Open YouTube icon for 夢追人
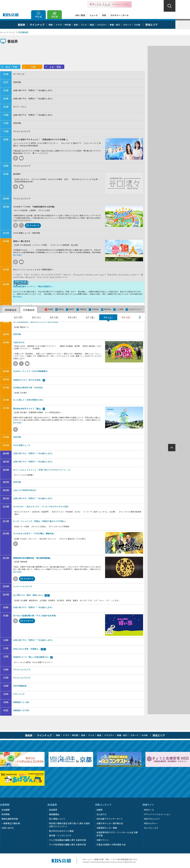190x868 pixels. click(21, 262)
